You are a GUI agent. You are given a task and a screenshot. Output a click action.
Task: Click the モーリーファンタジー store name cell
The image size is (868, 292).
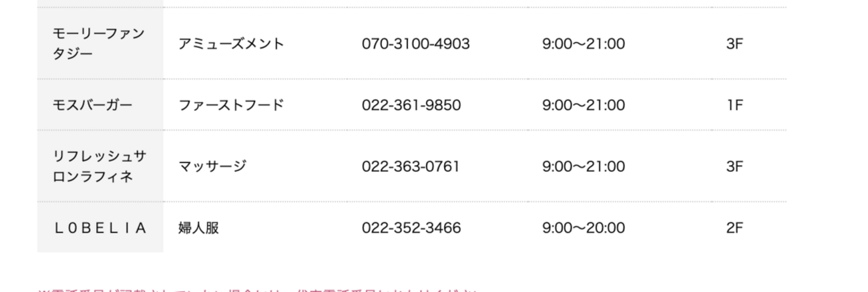pyautogui.click(x=98, y=43)
